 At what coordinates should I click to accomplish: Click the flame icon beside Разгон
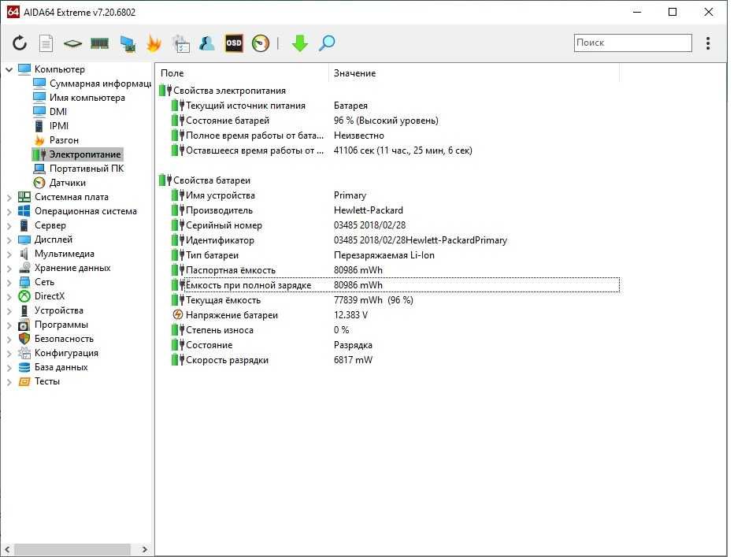click(39, 140)
